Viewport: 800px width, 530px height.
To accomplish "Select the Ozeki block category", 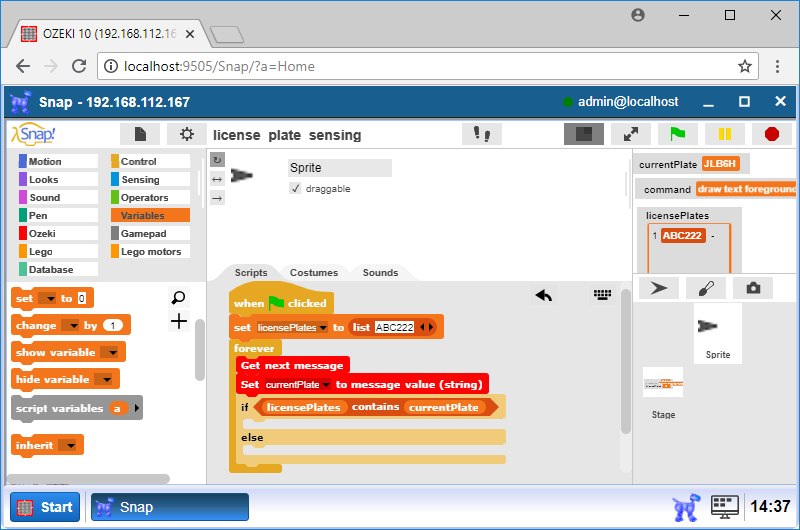I will [58, 233].
